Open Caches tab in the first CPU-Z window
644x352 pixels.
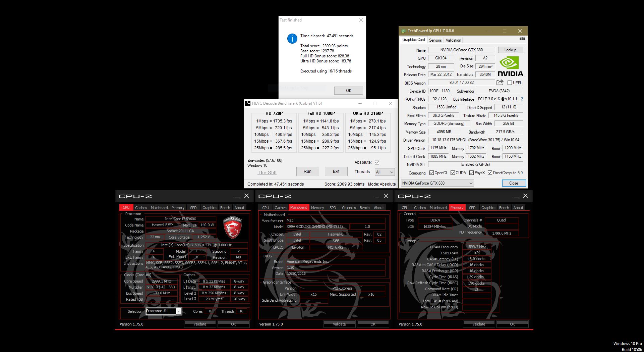click(141, 208)
